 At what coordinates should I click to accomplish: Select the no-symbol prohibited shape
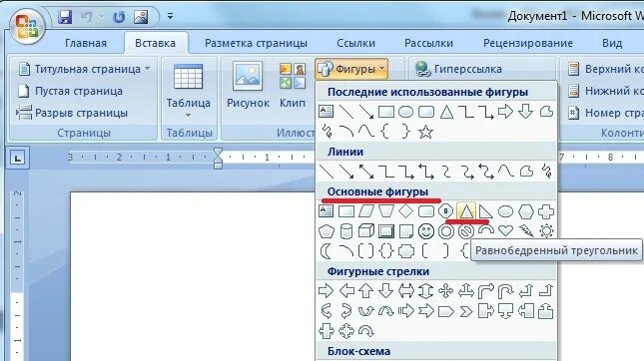[x=465, y=231]
